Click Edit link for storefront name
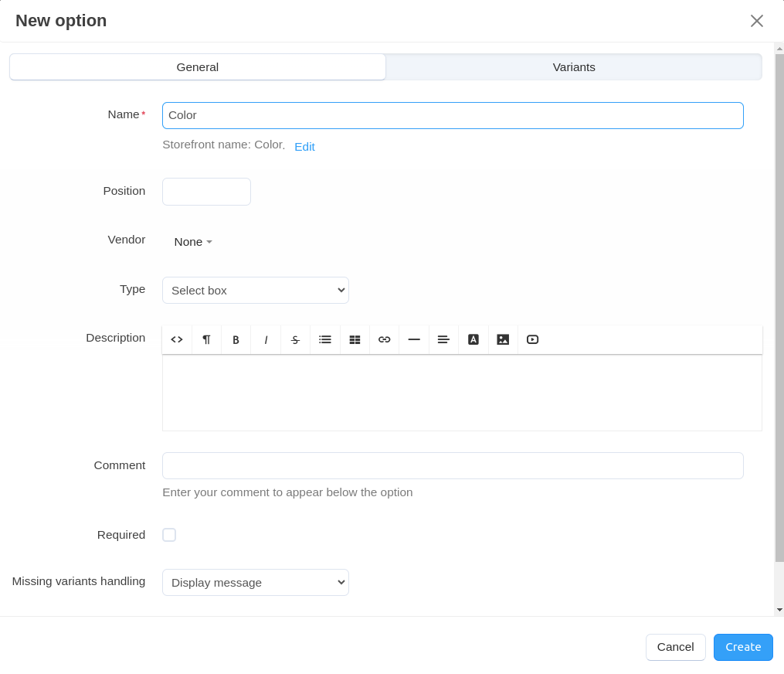The height and width of the screenshot is (674, 784). coord(304,147)
